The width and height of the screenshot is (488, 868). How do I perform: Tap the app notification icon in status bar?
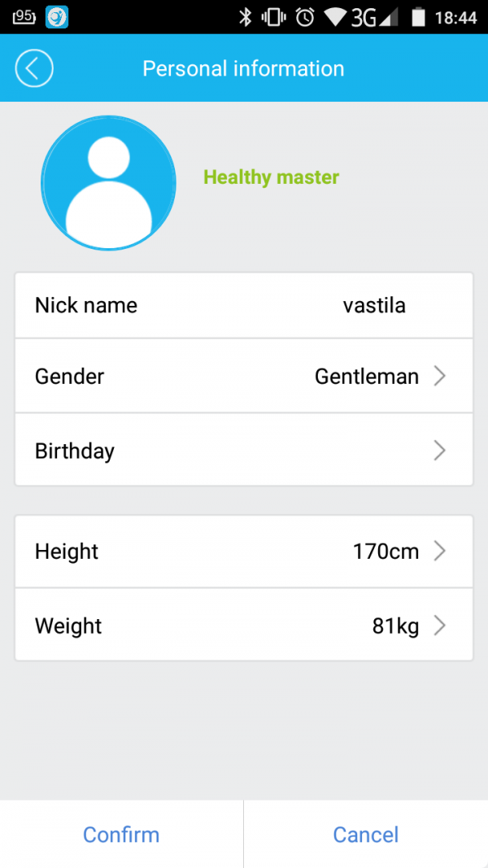coord(57,17)
